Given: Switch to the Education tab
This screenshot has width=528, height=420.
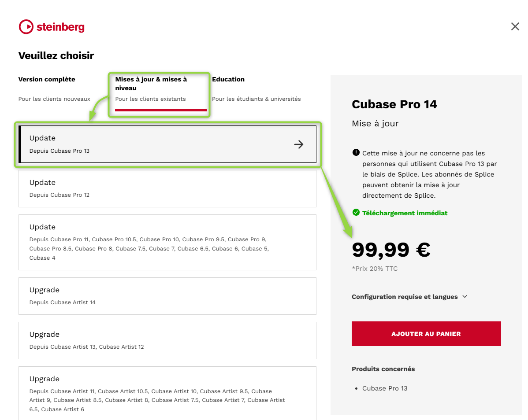Looking at the screenshot, I should tap(256, 89).
